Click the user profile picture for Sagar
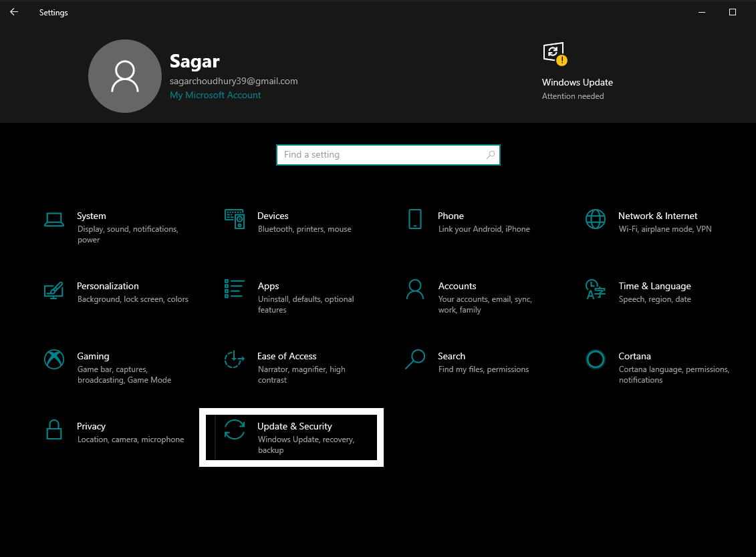This screenshot has height=557, width=756. point(125,76)
